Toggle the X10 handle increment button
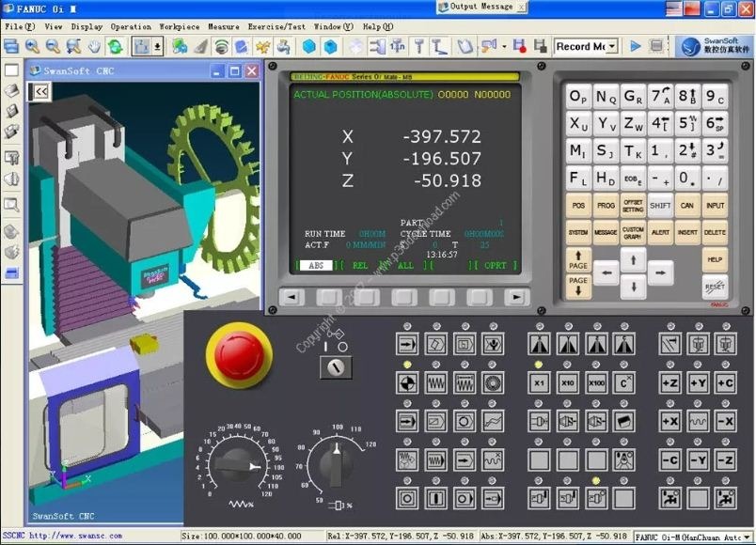The image size is (756, 545). (x=568, y=383)
